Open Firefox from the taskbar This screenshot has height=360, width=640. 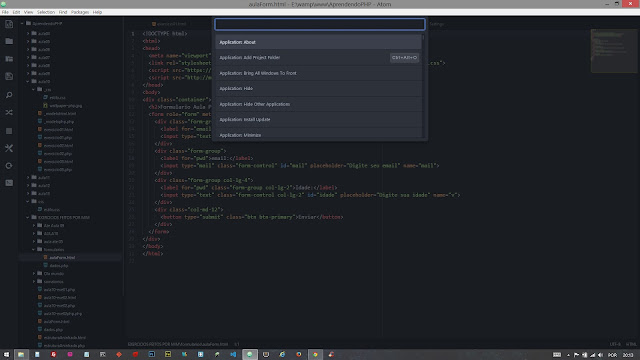click(299, 355)
